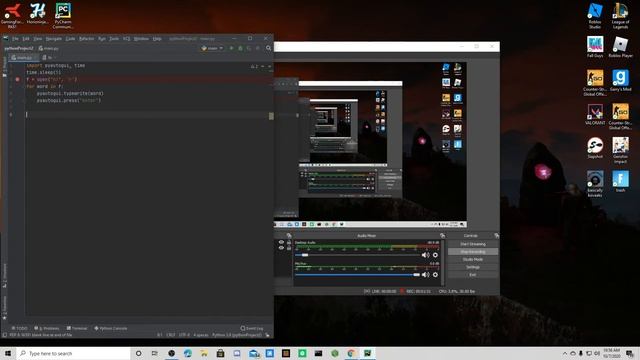Click the OBS audio mixer scrollbar
This screenshot has height=360, width=640.
[443, 262]
